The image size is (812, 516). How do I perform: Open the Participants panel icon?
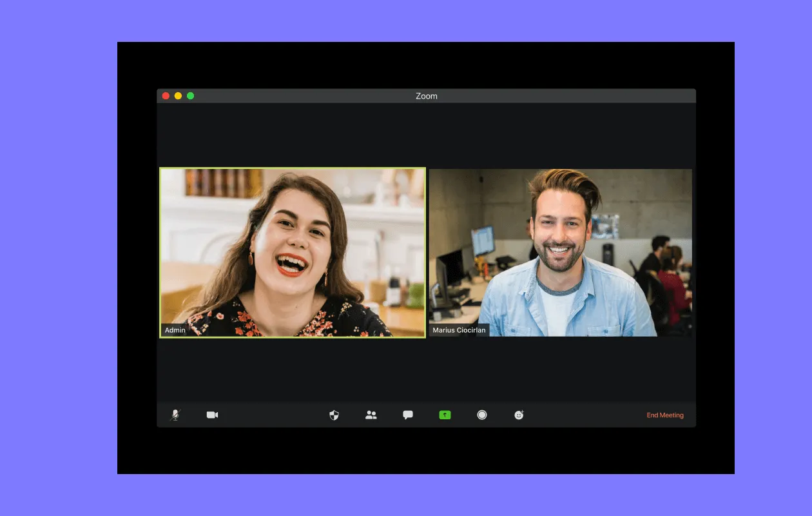click(371, 415)
